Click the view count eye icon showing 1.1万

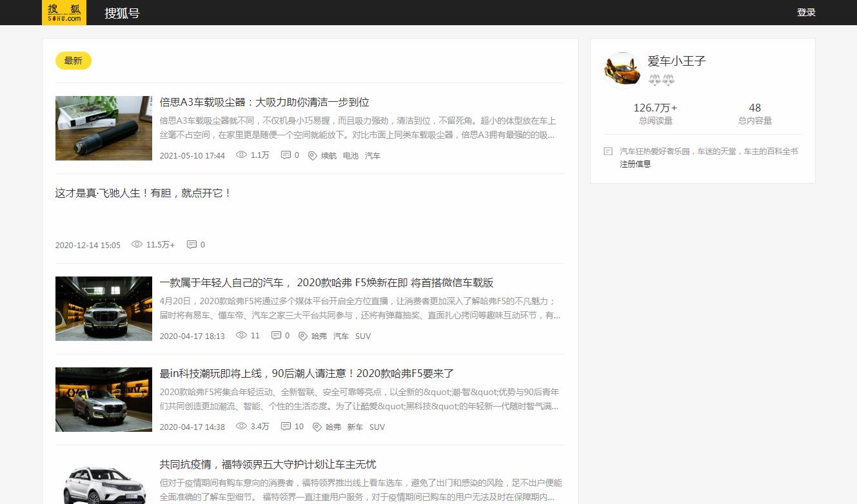[x=242, y=155]
